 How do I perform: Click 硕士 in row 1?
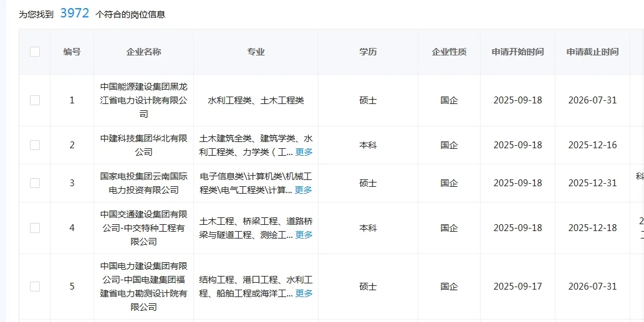tap(368, 100)
